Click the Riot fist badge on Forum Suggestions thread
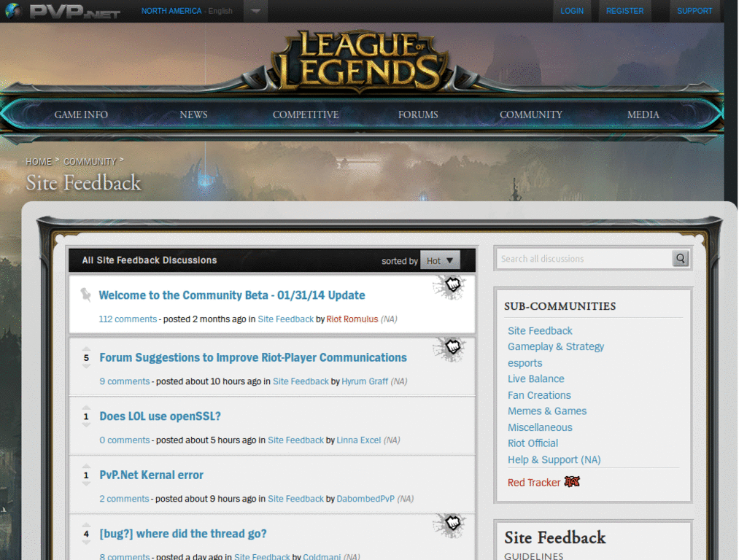 click(449, 349)
